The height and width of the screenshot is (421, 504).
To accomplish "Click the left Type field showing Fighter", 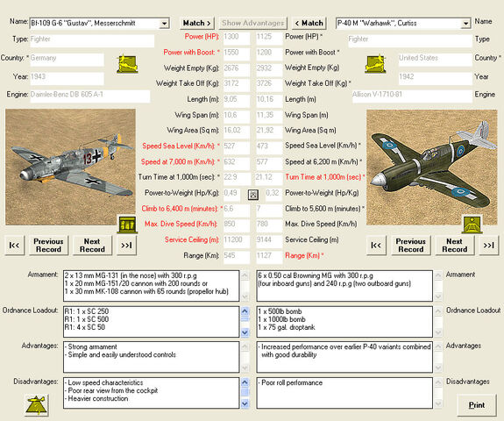I will point(92,41).
